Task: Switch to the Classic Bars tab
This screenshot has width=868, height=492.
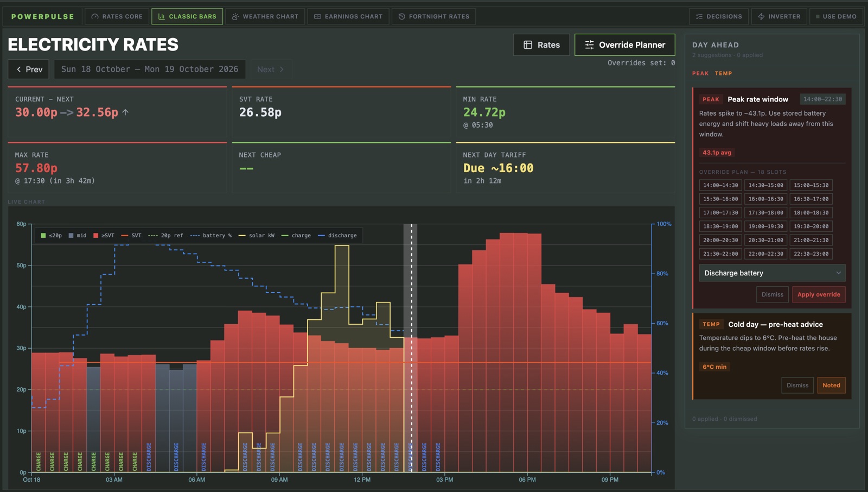Action: (187, 16)
